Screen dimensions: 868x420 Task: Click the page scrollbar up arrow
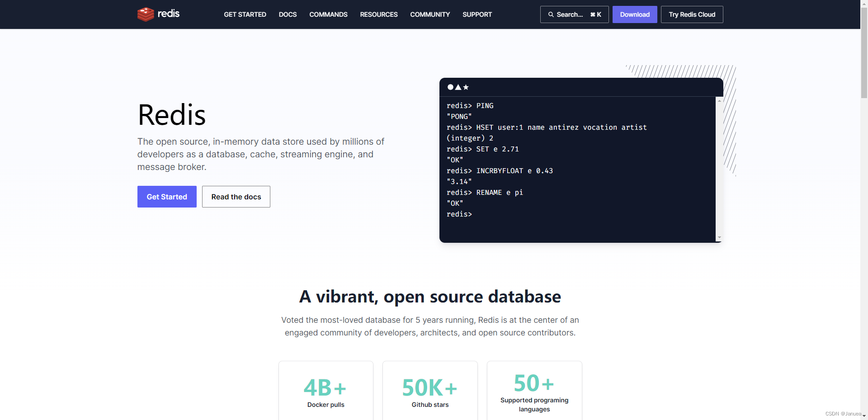click(864, 3)
